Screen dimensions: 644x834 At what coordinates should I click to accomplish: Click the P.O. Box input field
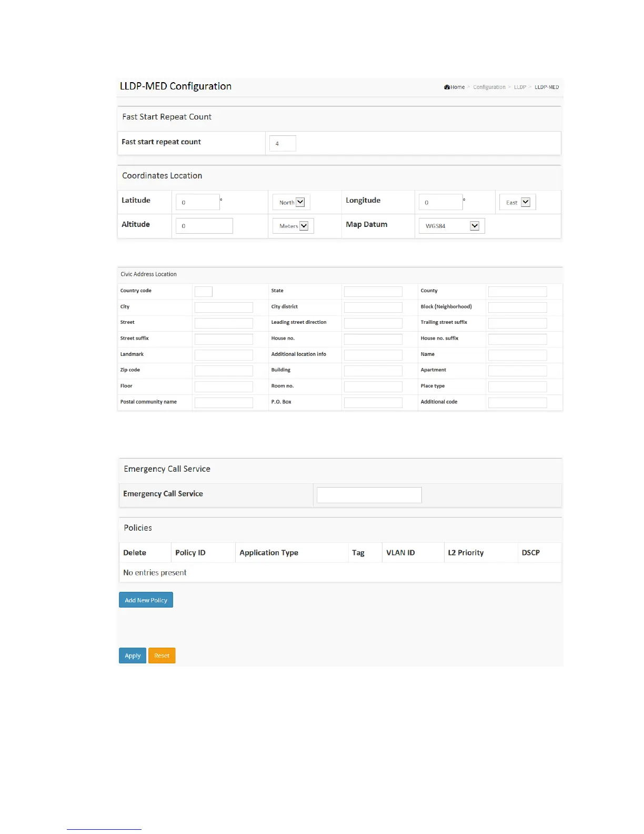coord(373,402)
